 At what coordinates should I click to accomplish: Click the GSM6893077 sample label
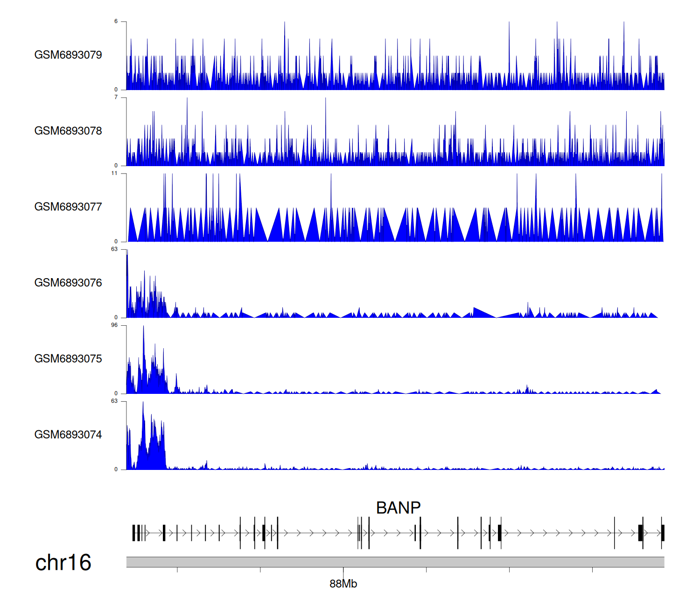(68, 207)
